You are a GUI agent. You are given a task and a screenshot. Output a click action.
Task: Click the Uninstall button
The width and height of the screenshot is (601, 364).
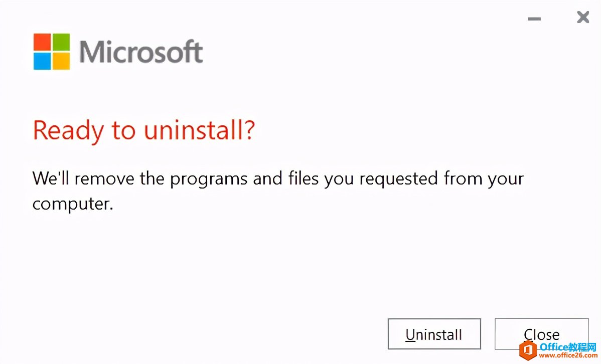point(434,334)
